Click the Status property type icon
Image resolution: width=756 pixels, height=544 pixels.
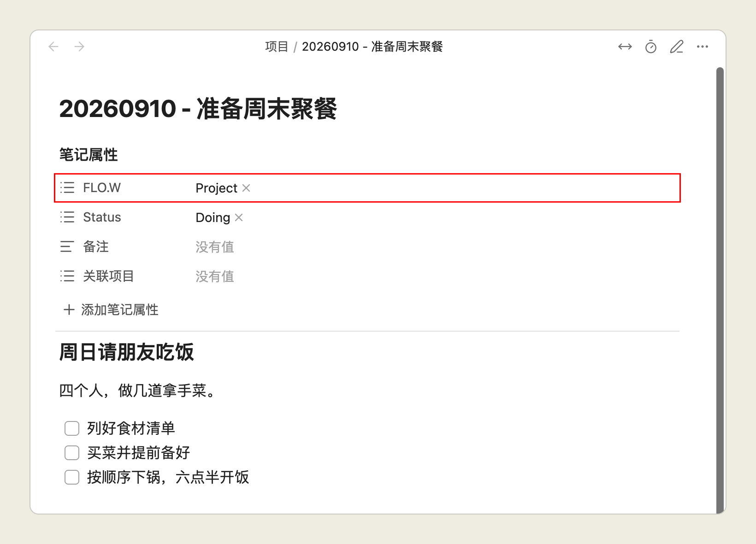point(67,217)
